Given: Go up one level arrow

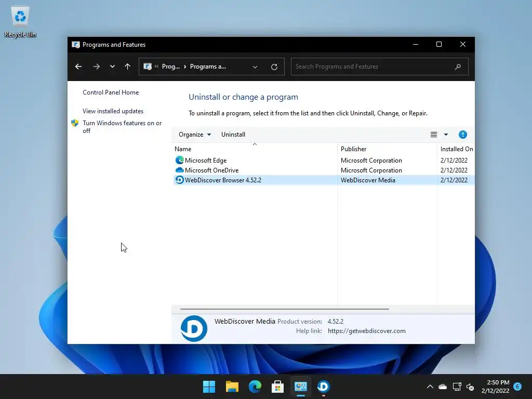Looking at the screenshot, I should (128, 66).
